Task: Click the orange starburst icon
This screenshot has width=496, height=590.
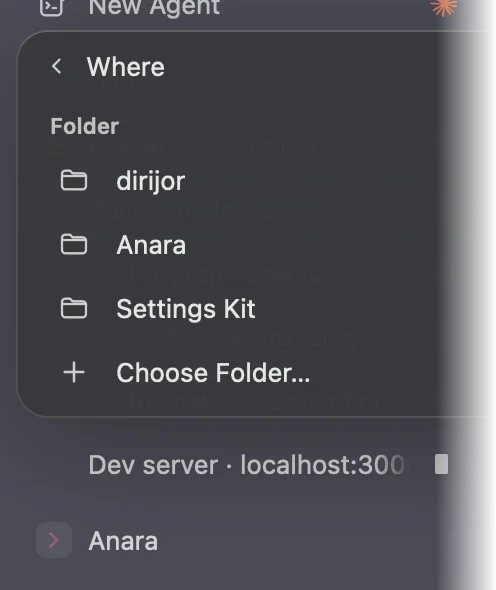Action: pyautogui.click(x=444, y=7)
